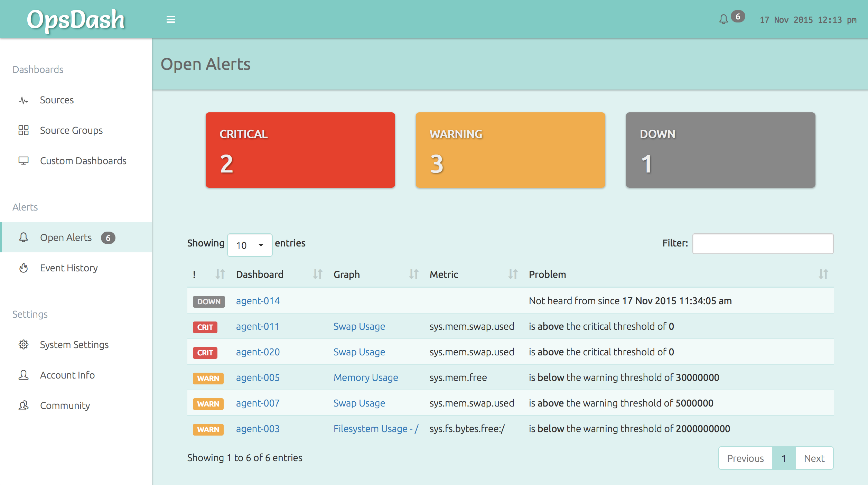The height and width of the screenshot is (485, 868).
Task: Click the Account Info person icon
Action: point(24,375)
